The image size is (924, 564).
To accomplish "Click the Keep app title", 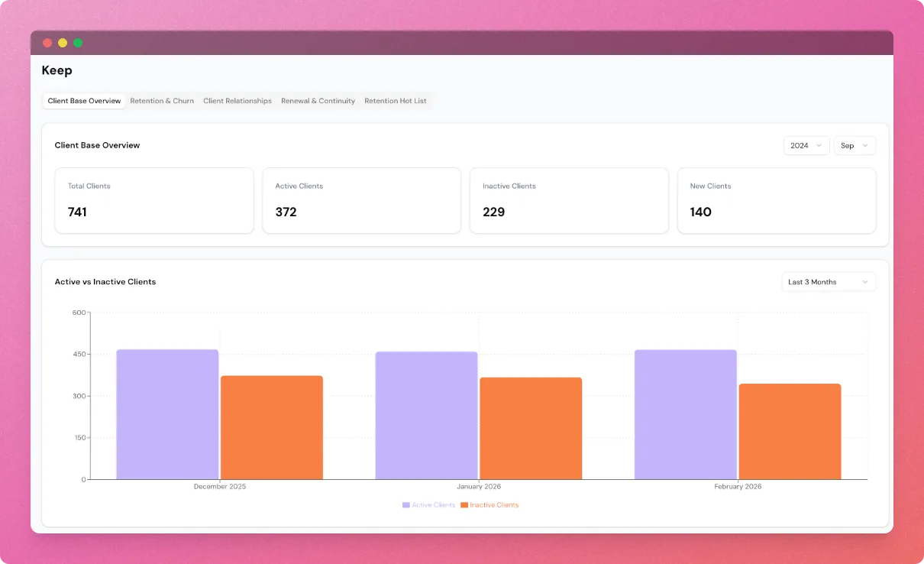I will [x=57, y=70].
